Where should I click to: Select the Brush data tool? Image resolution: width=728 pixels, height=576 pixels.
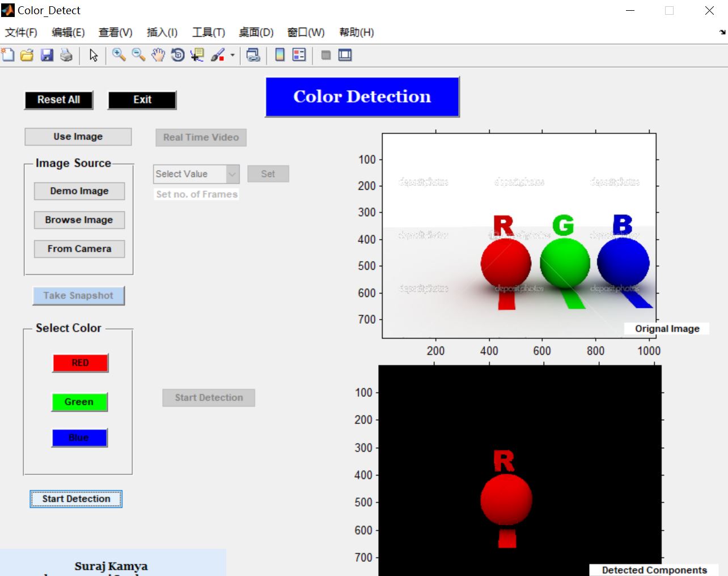tap(218, 55)
